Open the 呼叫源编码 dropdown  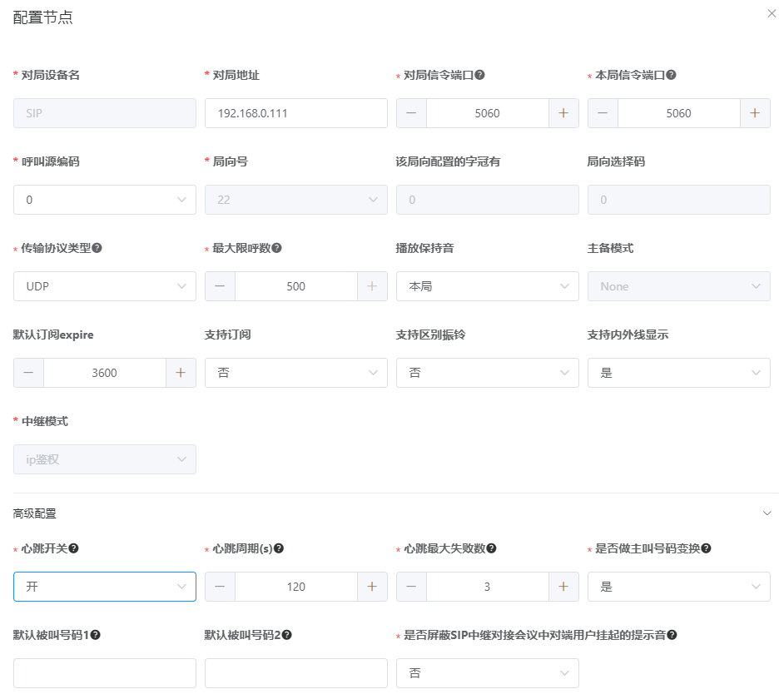[x=105, y=200]
